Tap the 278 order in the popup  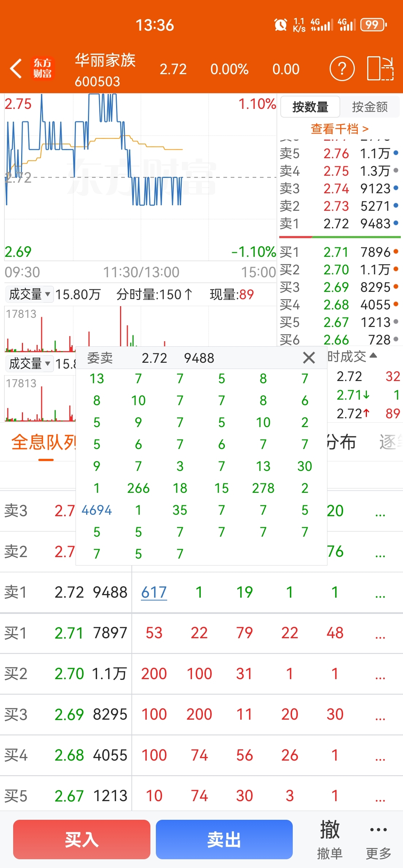pos(263,488)
